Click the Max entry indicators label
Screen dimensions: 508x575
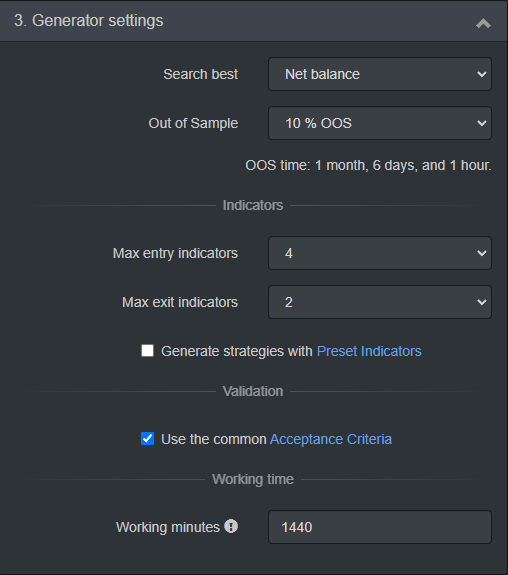coord(175,253)
